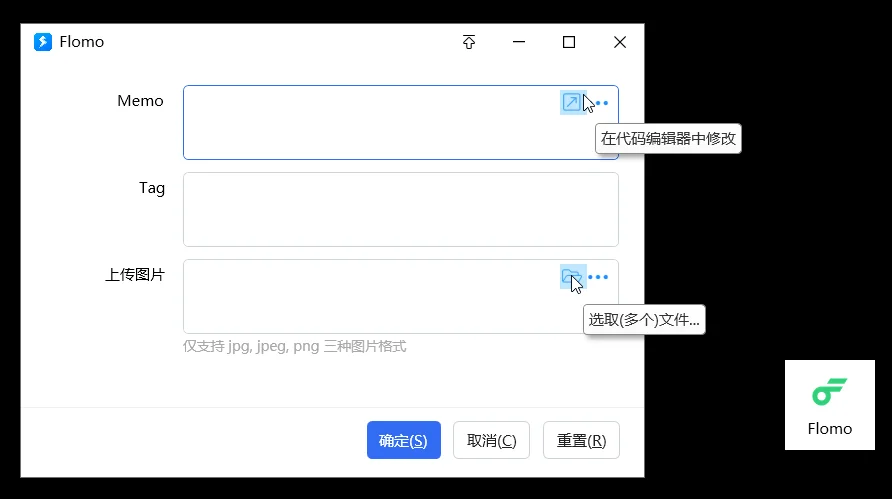Minimize the Flomo dialog window
This screenshot has width=892, height=499.
[519, 42]
